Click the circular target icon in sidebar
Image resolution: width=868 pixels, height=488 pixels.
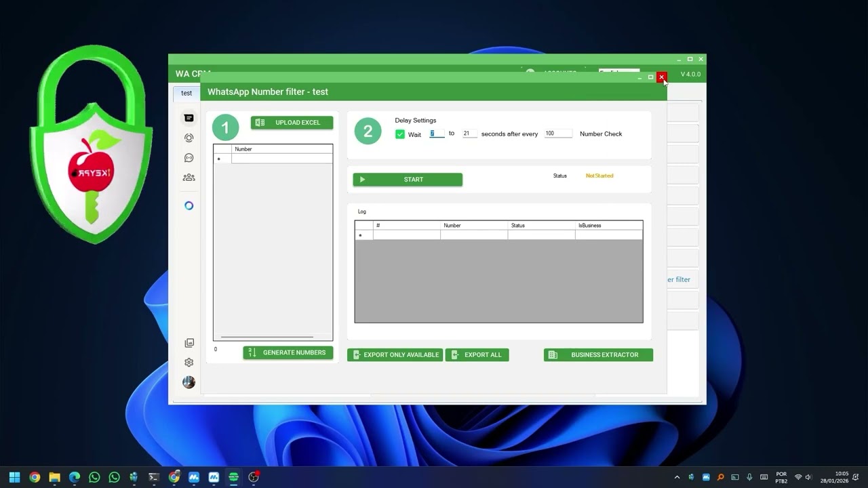pos(189,138)
